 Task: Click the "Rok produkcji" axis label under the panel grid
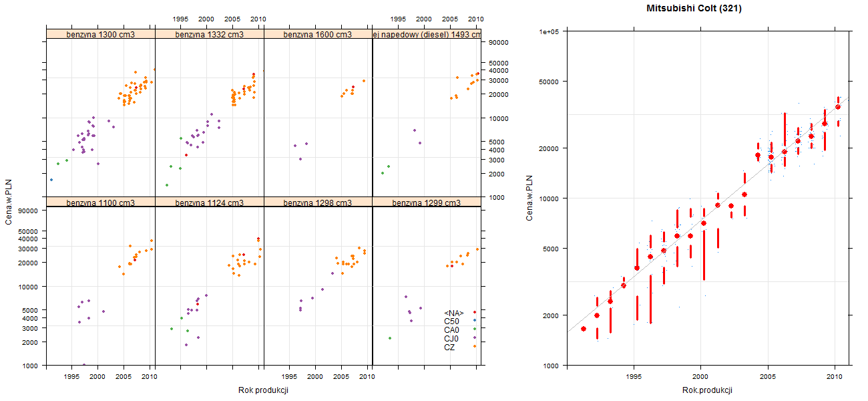263,390
